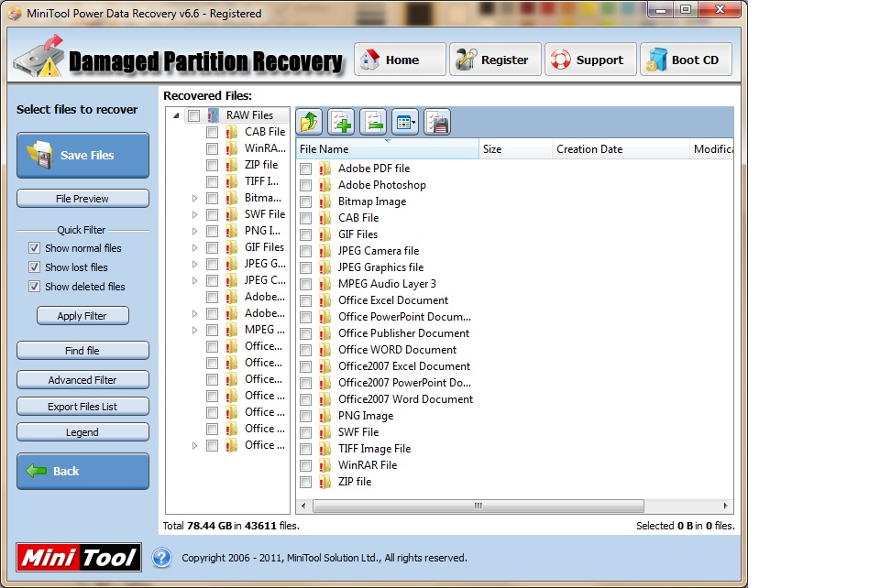880x588 pixels.
Task: Click the folder icon beside GIF Files in list
Action: [x=324, y=234]
